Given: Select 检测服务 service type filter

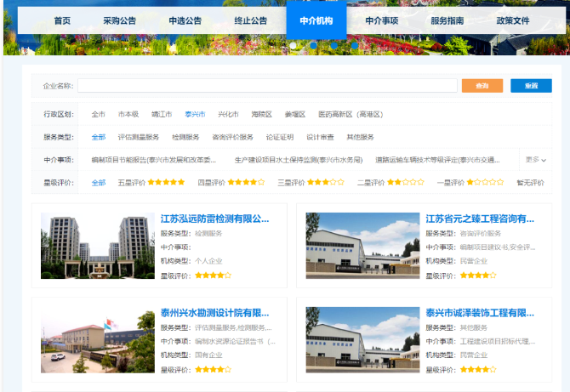Looking at the screenshot, I should point(185,137).
